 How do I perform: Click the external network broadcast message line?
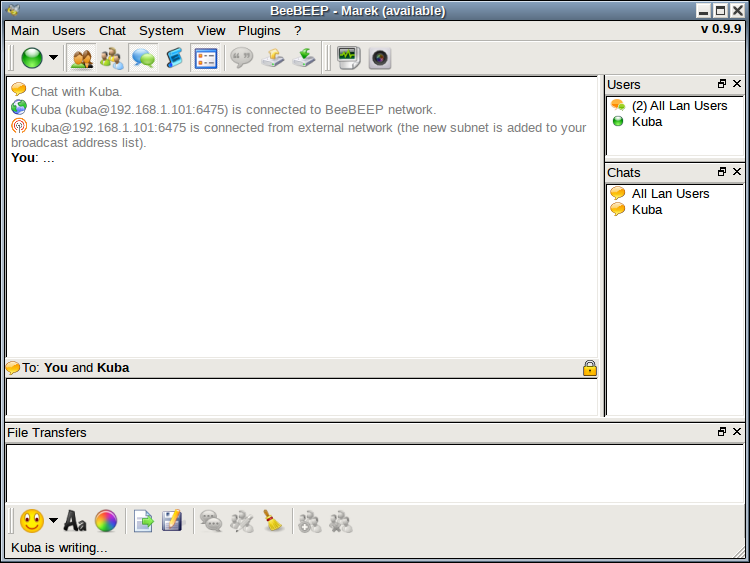coord(298,135)
